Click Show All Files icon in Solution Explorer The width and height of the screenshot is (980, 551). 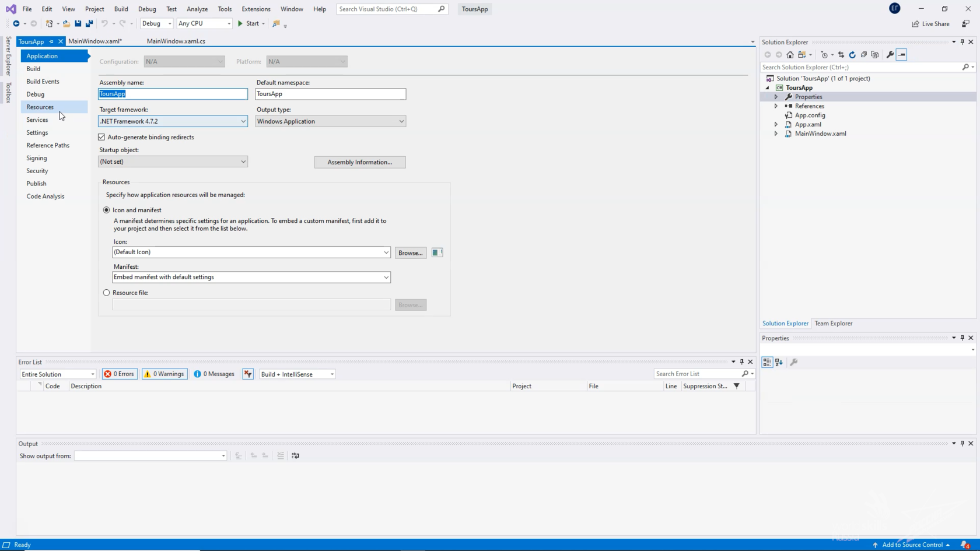pyautogui.click(x=875, y=55)
